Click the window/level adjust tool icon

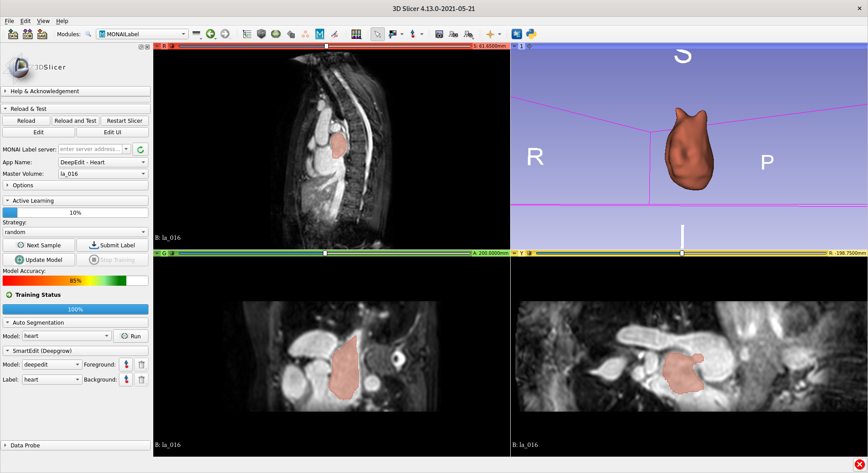tap(392, 34)
